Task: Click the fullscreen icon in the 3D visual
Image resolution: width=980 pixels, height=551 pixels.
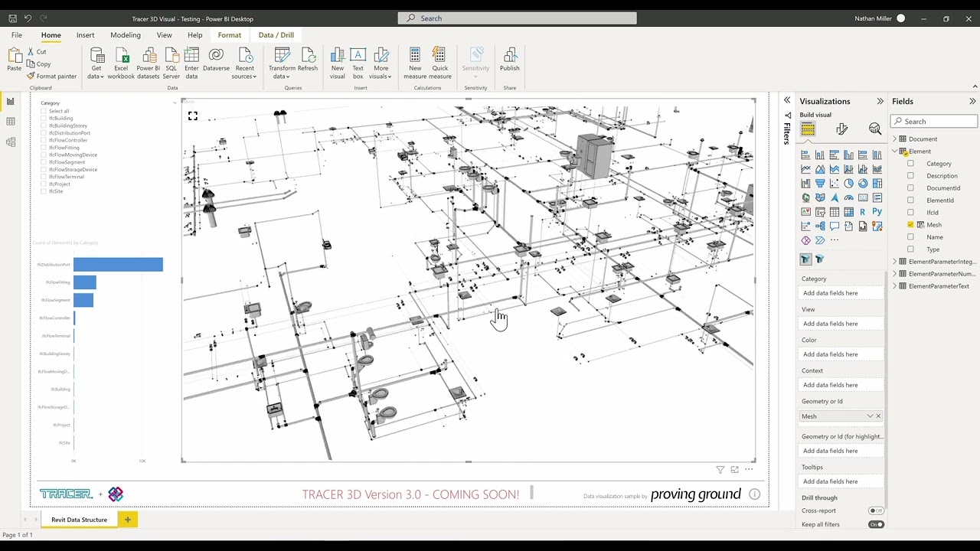Action: pos(192,116)
